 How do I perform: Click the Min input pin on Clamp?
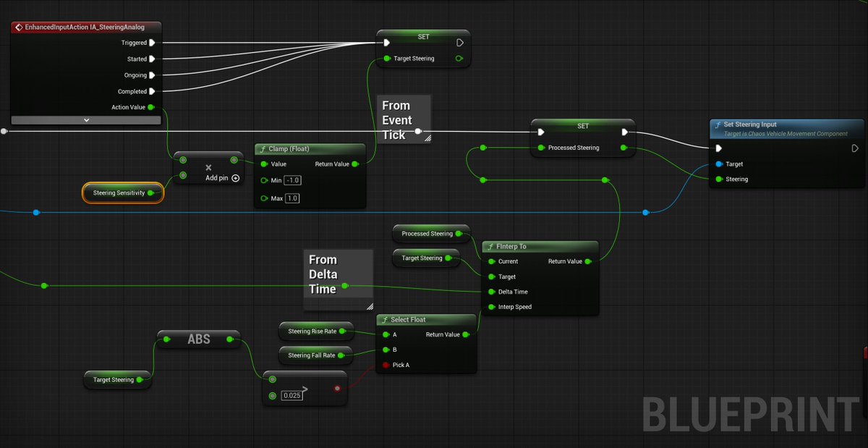tap(264, 180)
